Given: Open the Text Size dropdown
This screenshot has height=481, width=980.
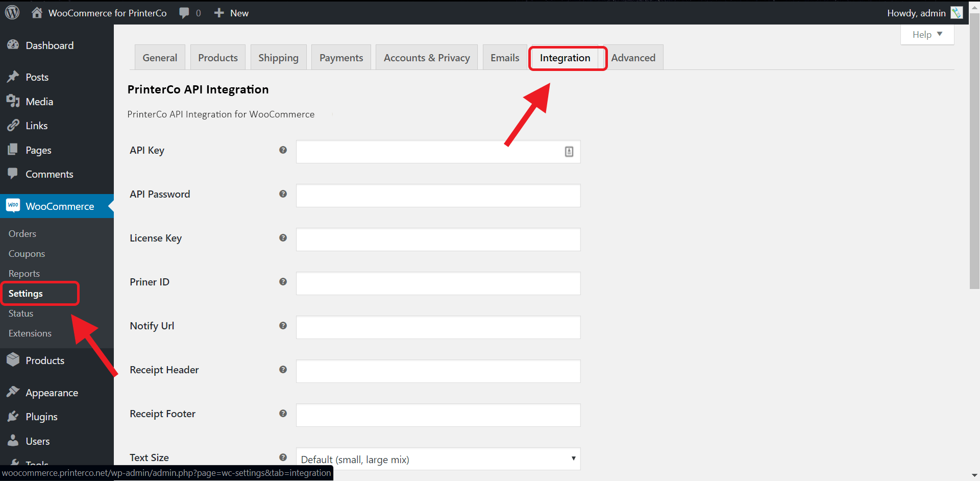Looking at the screenshot, I should pyautogui.click(x=438, y=459).
